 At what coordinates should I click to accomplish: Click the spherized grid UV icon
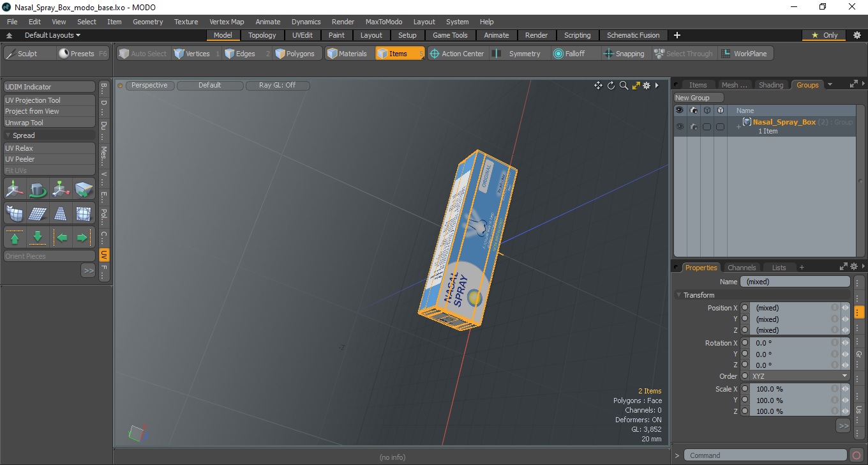point(84,213)
